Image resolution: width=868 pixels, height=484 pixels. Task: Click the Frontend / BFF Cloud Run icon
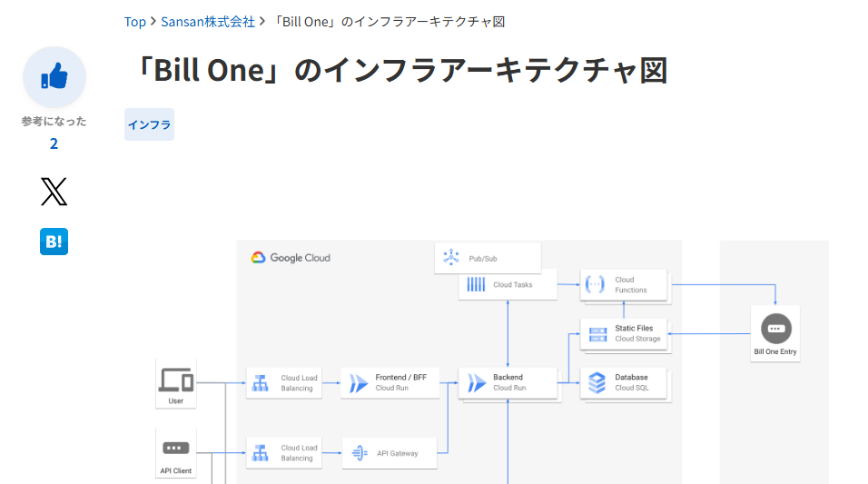coord(358,382)
